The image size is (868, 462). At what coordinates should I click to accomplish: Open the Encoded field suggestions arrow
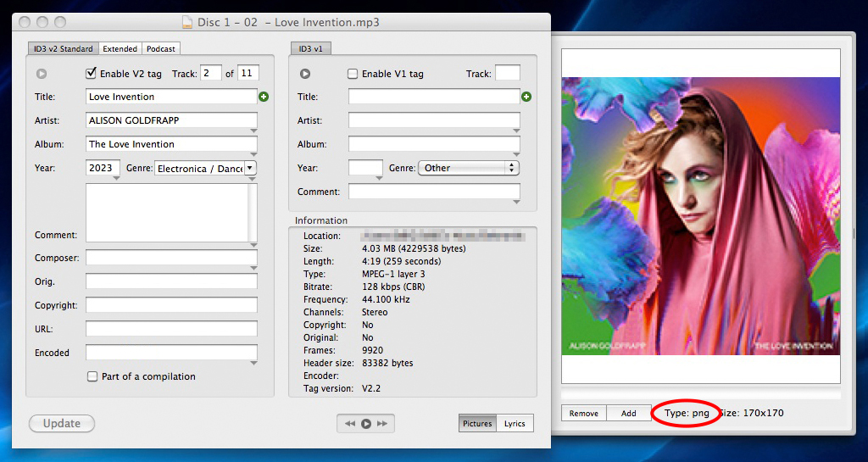(x=253, y=364)
